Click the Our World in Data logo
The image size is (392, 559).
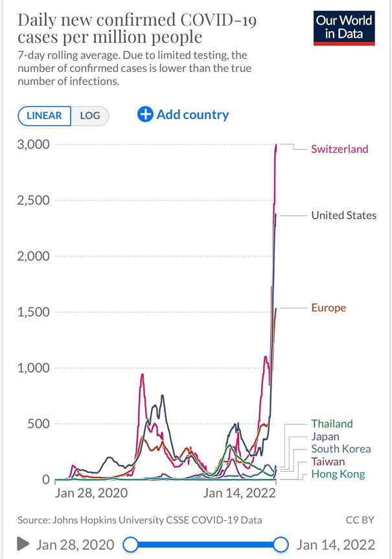pos(344,27)
